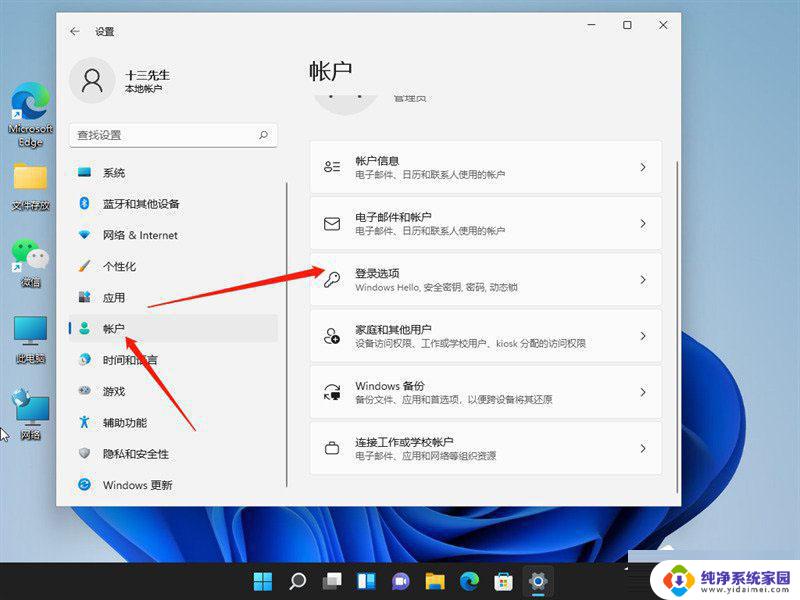The image size is (800, 600).
Task: Click the person icon beside 帐户
Action: point(84,328)
